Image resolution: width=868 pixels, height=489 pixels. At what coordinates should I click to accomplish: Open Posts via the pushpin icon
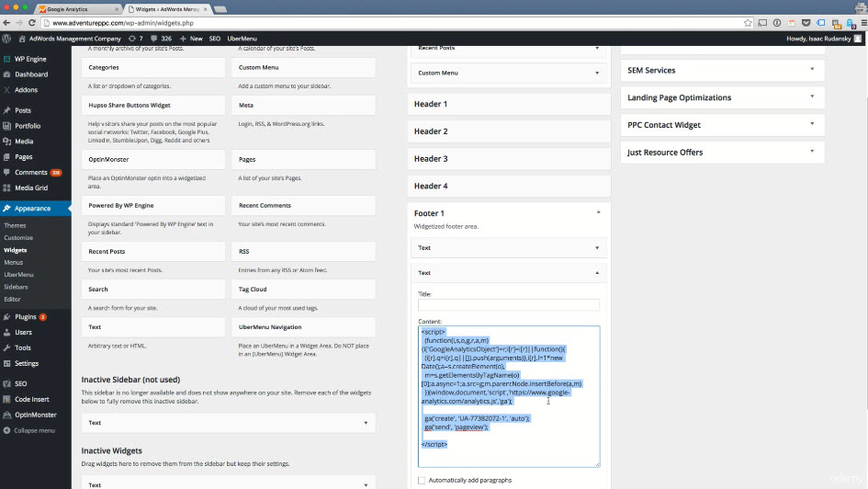(x=7, y=110)
